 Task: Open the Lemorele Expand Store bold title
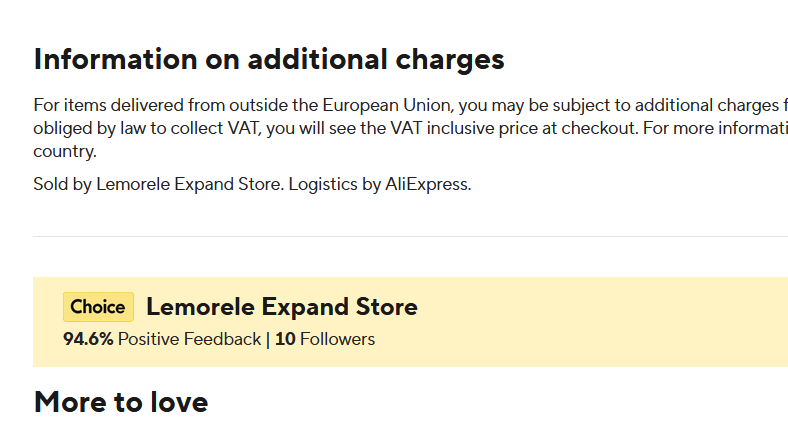tap(282, 307)
